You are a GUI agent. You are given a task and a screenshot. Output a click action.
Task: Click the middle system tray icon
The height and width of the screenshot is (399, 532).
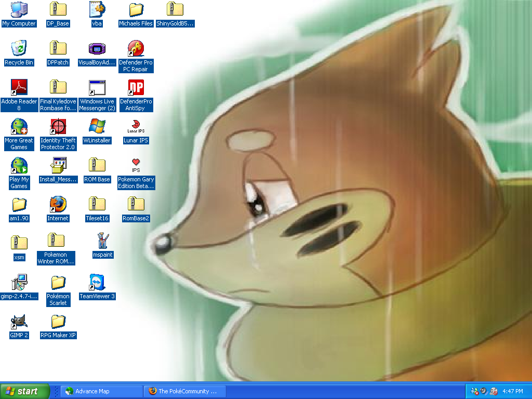click(x=484, y=391)
